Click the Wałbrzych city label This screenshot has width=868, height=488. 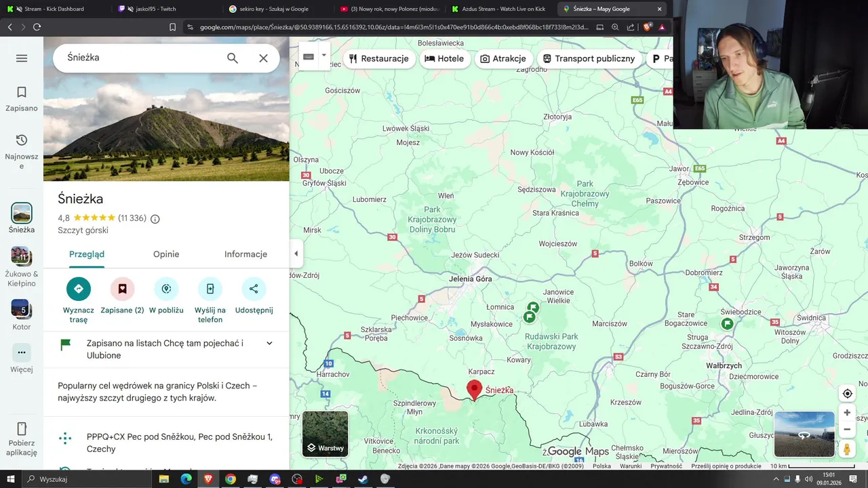[724, 365]
